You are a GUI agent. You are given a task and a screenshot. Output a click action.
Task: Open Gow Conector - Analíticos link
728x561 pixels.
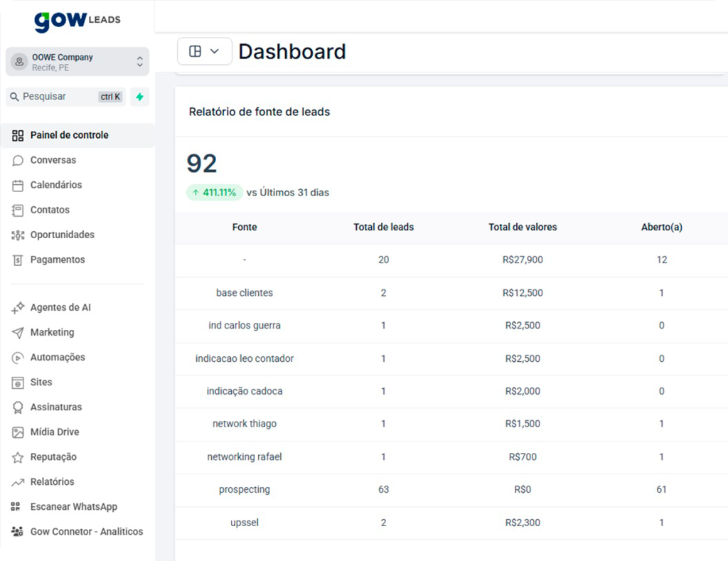(x=86, y=532)
